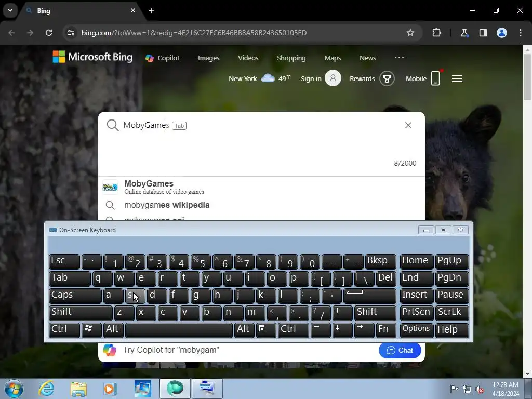This screenshot has width=532, height=399.
Task: Toggle Fn key on On-Screen Keyboard
Action: tap(386, 330)
